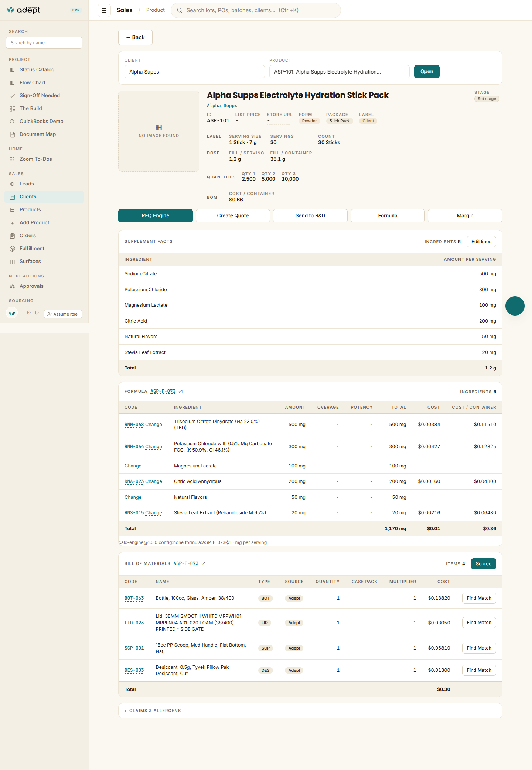Screen dimensions: 532x770
Task: Select Add Product in the Sales sidebar
Action: click(44, 223)
